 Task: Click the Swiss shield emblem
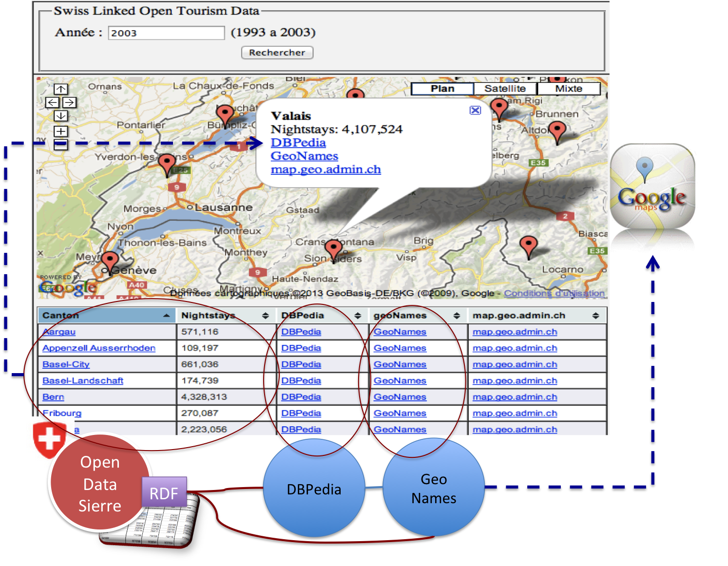(49, 439)
